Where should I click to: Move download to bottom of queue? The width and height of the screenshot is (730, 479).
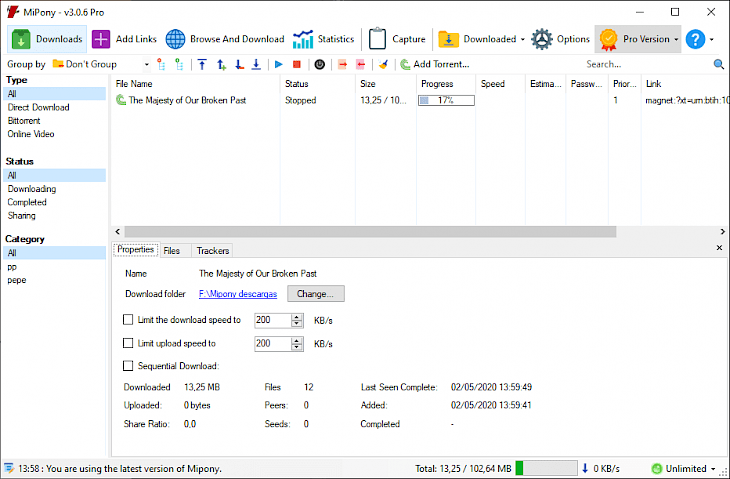tap(256, 64)
